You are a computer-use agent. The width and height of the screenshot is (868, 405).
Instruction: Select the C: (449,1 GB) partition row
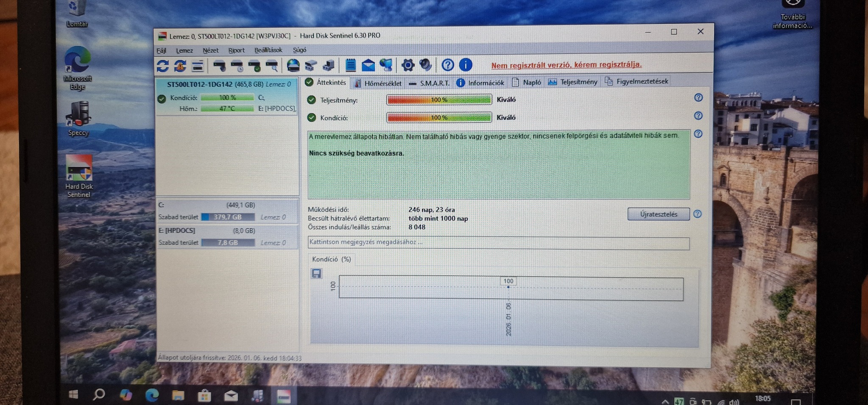coord(227,211)
